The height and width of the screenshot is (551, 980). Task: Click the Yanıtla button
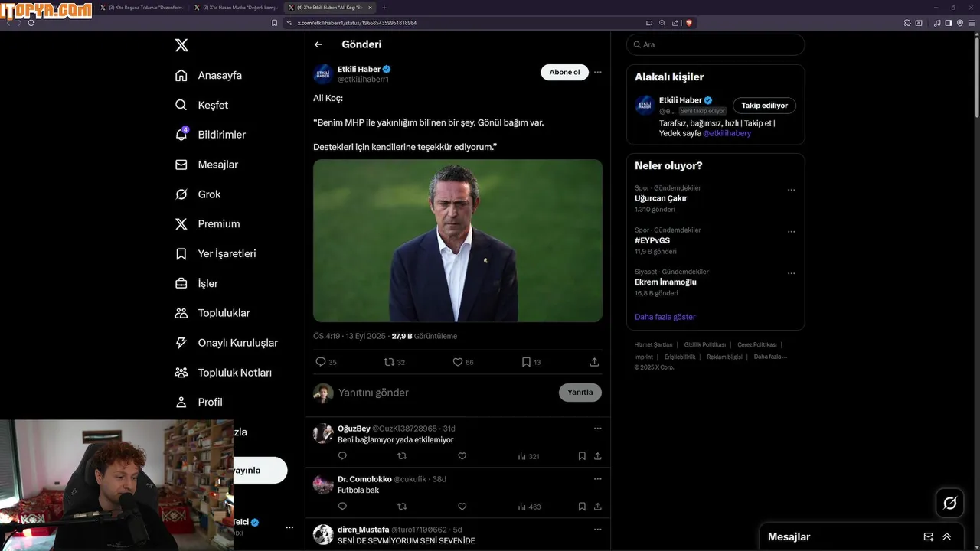pyautogui.click(x=580, y=393)
